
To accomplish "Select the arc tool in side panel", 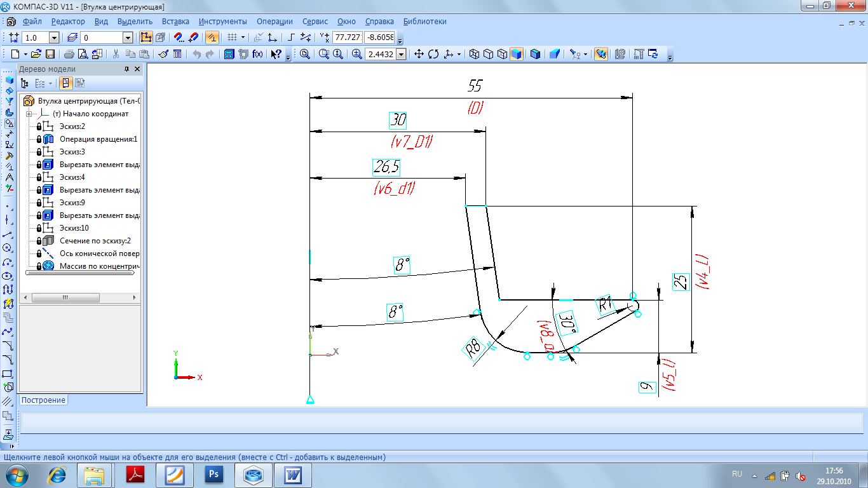I will point(8,262).
